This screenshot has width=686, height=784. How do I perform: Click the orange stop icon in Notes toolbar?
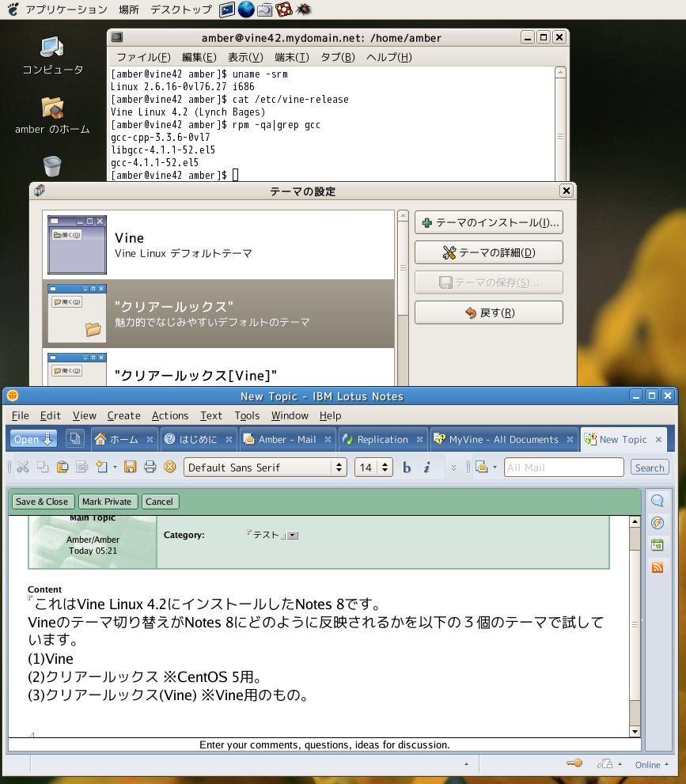(170, 467)
